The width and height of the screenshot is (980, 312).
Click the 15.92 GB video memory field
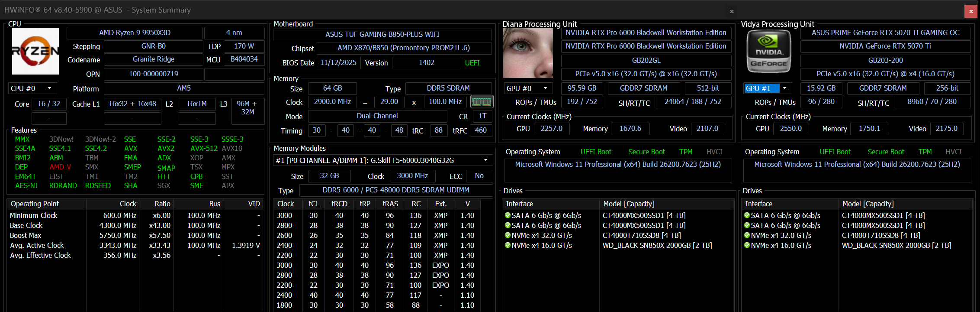(821, 88)
